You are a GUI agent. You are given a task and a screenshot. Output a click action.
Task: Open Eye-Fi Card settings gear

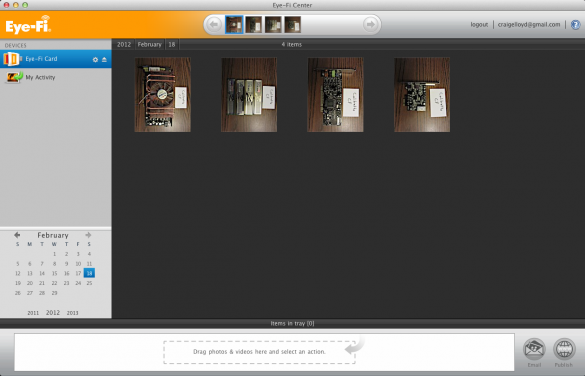click(95, 60)
